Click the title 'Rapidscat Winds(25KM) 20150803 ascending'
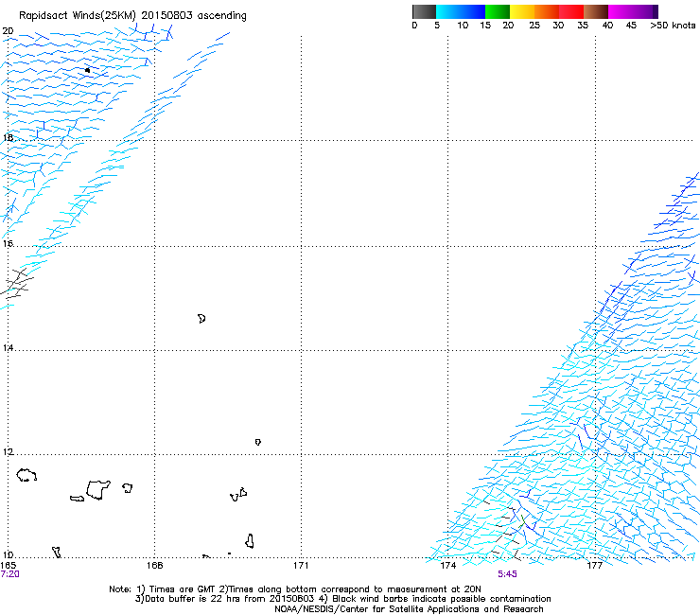Viewport: 700px width, 615px height. 132,16
